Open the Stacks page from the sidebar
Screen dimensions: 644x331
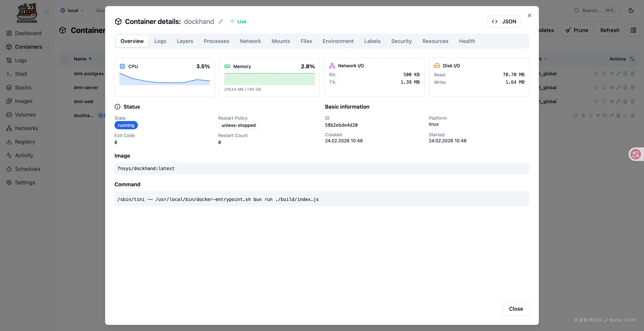[x=23, y=87]
